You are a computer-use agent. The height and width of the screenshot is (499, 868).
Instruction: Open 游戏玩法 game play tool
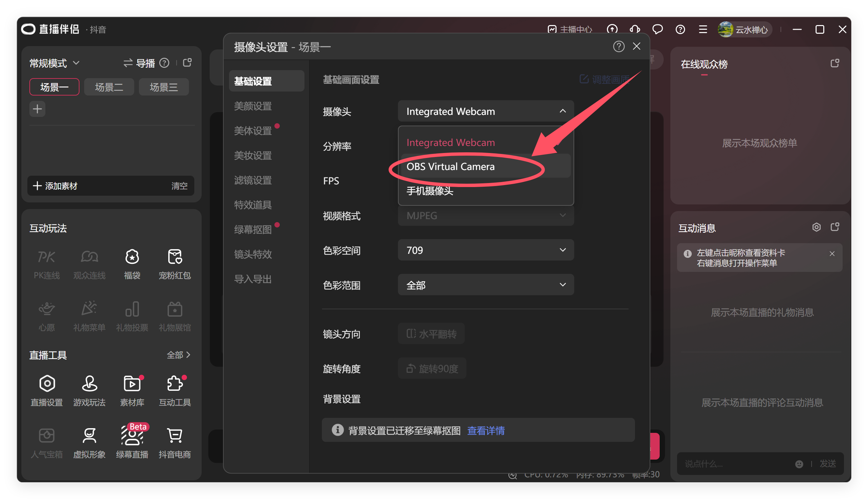click(89, 391)
